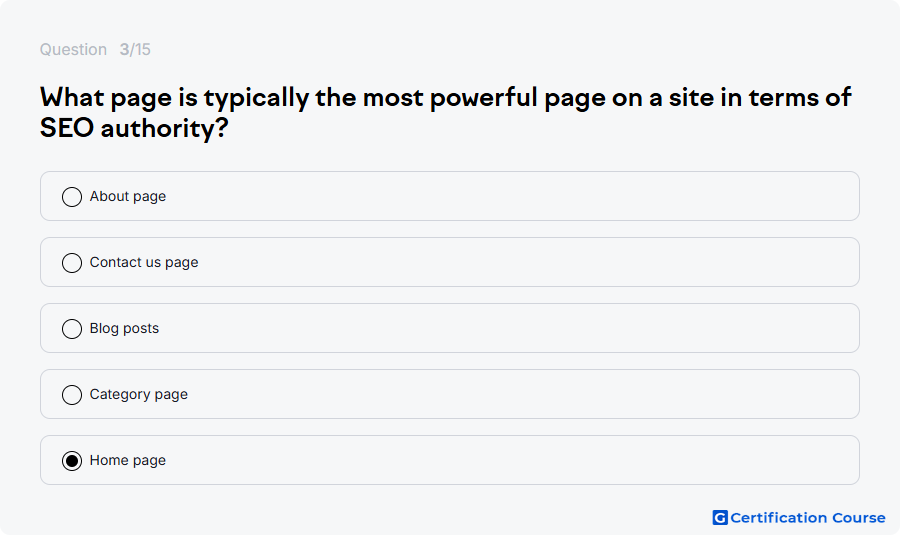The width and height of the screenshot is (900, 535).
Task: Click the blue G logo icon
Action: tap(720, 518)
